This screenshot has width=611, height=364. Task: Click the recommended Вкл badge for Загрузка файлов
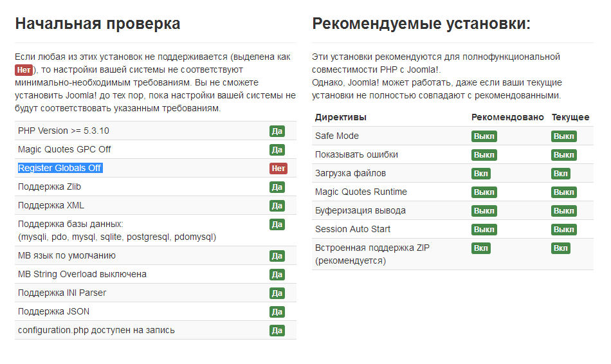481,174
